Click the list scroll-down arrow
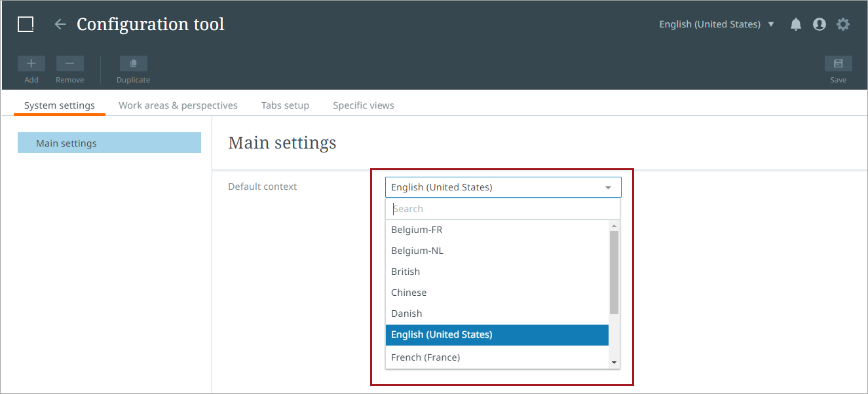868x394 pixels. click(x=614, y=363)
